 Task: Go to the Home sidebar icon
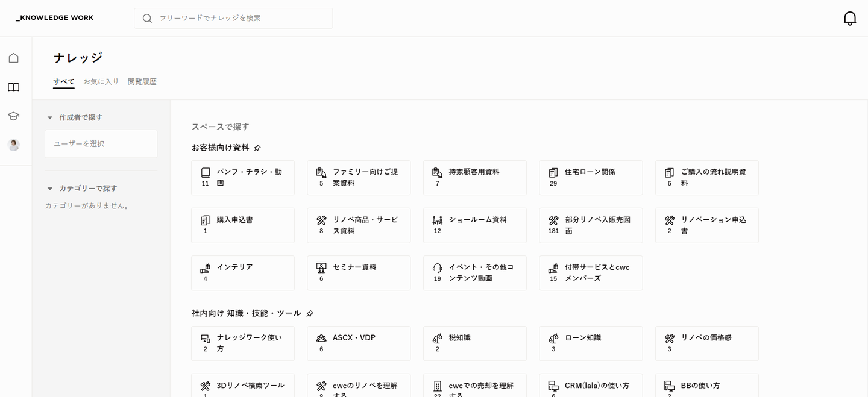tap(13, 58)
